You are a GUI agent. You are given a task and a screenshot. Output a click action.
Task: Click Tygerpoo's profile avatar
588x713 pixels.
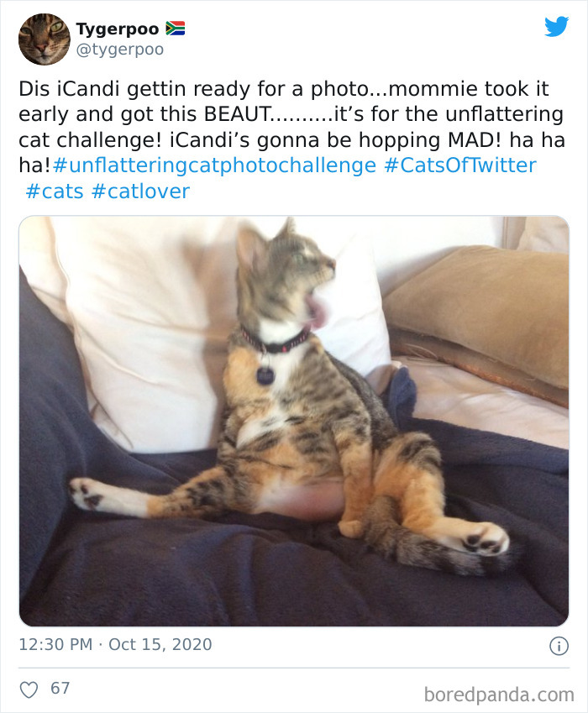tap(44, 37)
